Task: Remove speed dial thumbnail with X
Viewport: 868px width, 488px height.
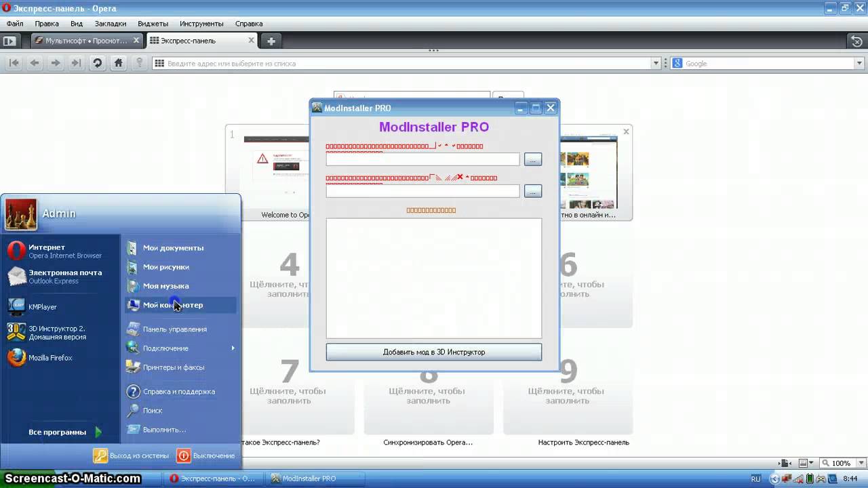Action: tap(626, 131)
